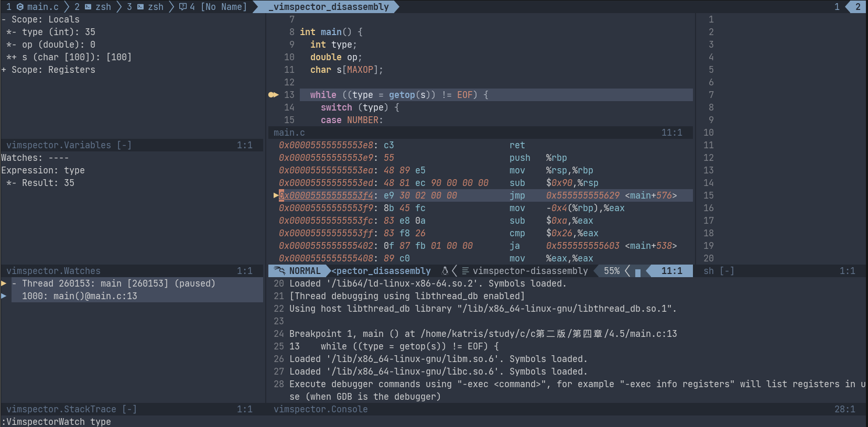Viewport: 868px width, 427px height.
Task: Switch to tab 2 zsh
Action: [x=93, y=7]
